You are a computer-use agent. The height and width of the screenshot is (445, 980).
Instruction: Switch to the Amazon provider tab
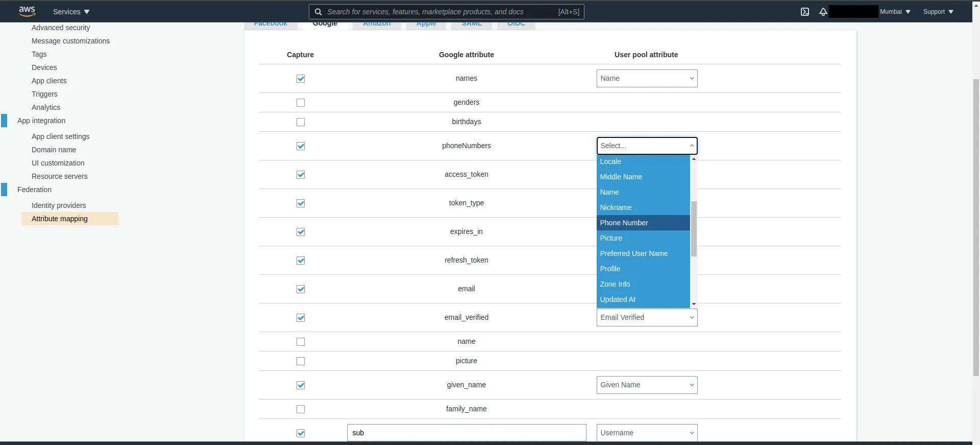point(377,25)
